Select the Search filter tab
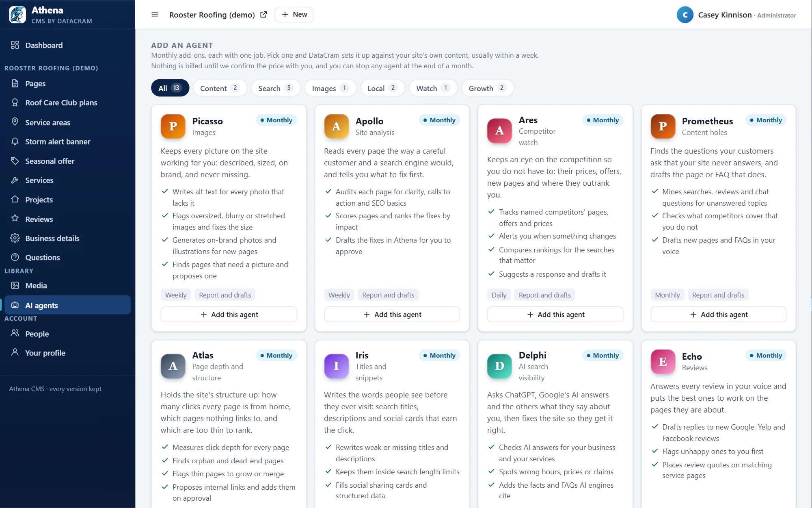The width and height of the screenshot is (812, 508). (276, 88)
